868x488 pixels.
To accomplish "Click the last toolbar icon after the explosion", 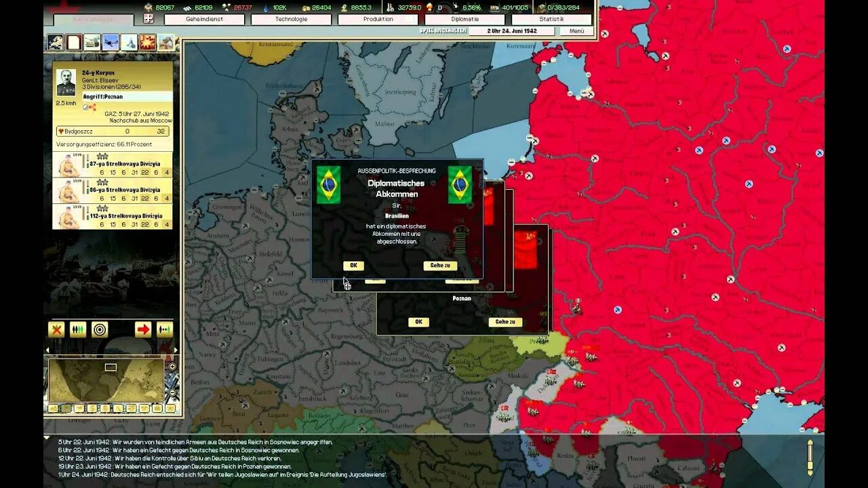I will pyautogui.click(x=165, y=43).
